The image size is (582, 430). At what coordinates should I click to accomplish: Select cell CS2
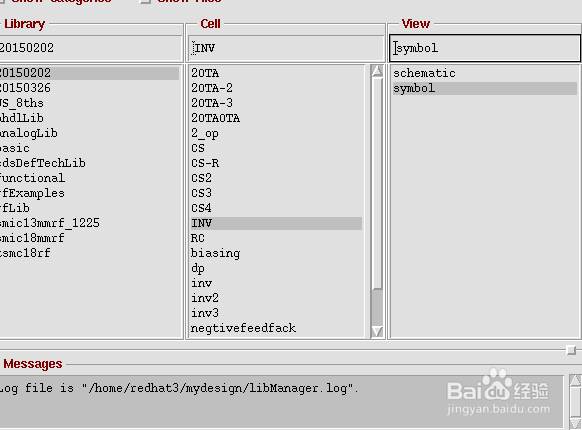[x=202, y=178]
